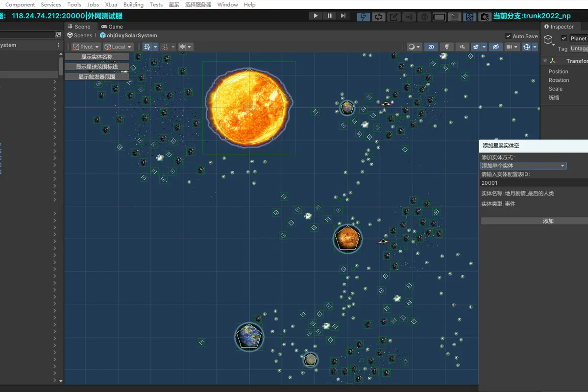Open the 添加单个实体 dropdown
The image size is (588, 392).
523,166
